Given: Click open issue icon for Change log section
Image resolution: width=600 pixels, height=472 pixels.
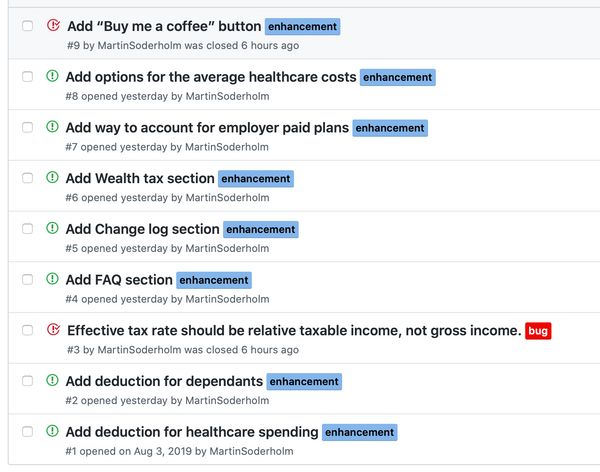Looking at the screenshot, I should point(52,228).
